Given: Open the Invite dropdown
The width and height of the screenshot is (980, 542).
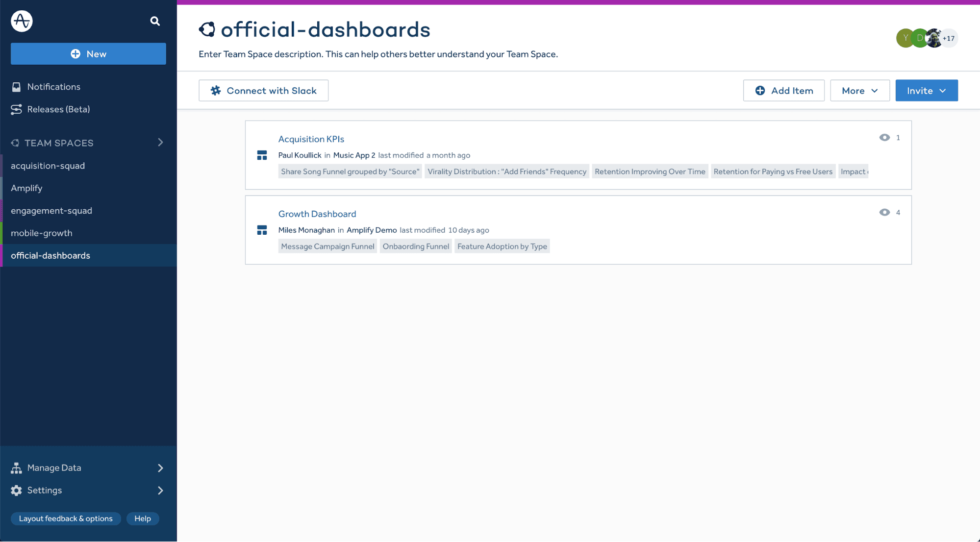Looking at the screenshot, I should (926, 90).
